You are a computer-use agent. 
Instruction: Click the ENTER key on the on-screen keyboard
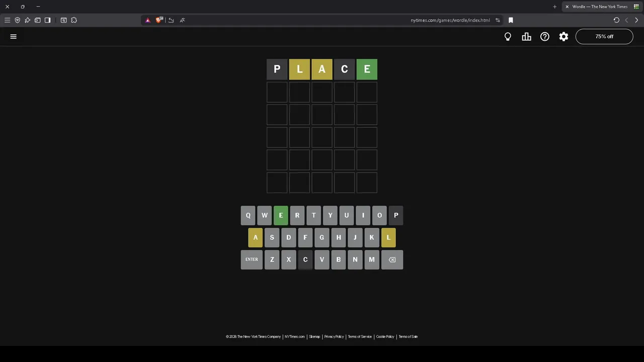[252, 259]
